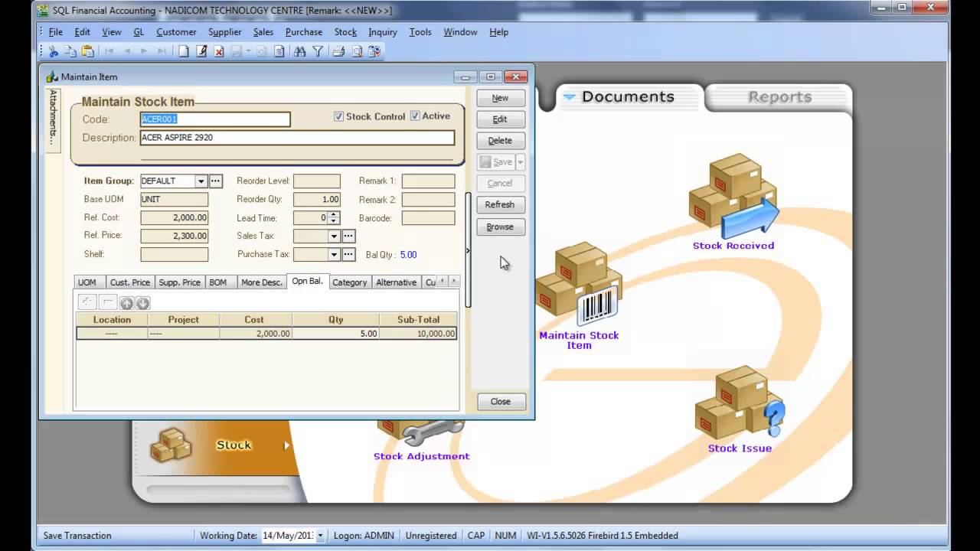Click the ellipsis button beside Sales Tax
This screenshot has height=551, width=980.
348,236
